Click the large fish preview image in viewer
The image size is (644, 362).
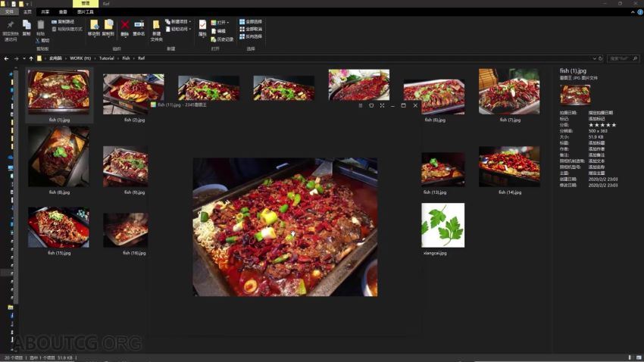285,227
